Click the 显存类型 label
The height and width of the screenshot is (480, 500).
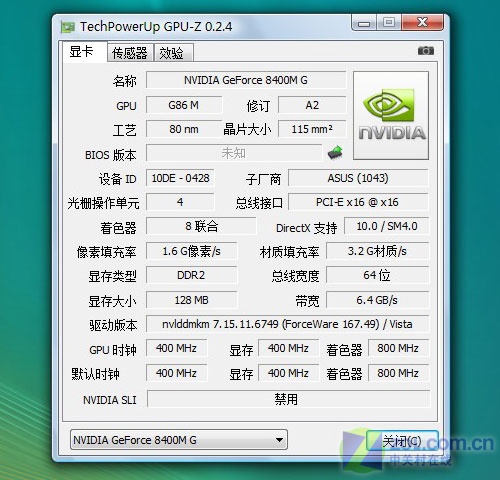pos(113,276)
